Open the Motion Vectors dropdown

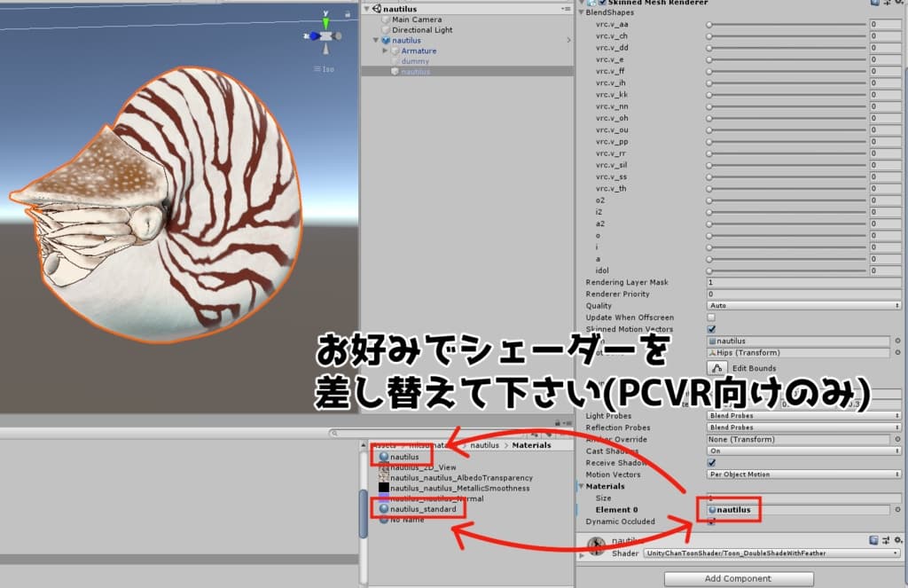click(x=803, y=474)
